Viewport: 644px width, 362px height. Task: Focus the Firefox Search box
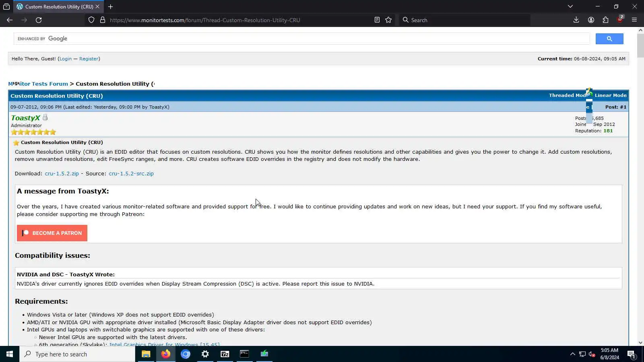pyautogui.click(x=465, y=20)
